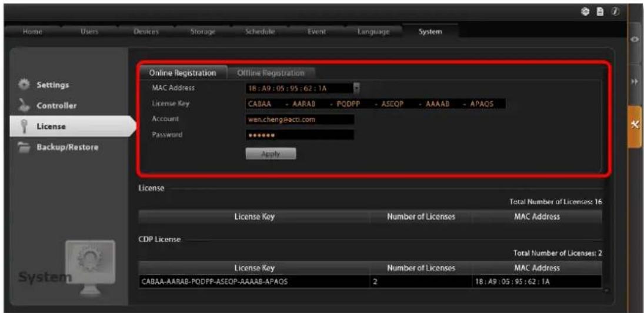Viewport: 644px width, 313px height.
Task: Click License table's MAC Address header
Action: tap(537, 217)
